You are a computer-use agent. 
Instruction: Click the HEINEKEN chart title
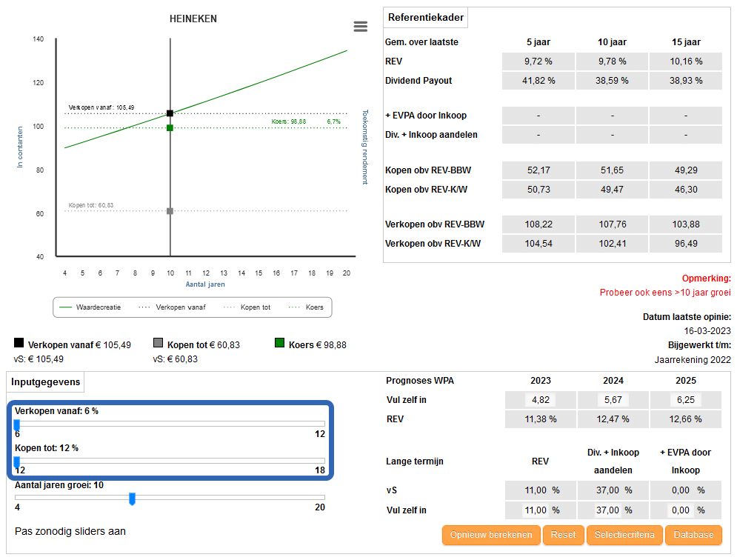tap(193, 19)
